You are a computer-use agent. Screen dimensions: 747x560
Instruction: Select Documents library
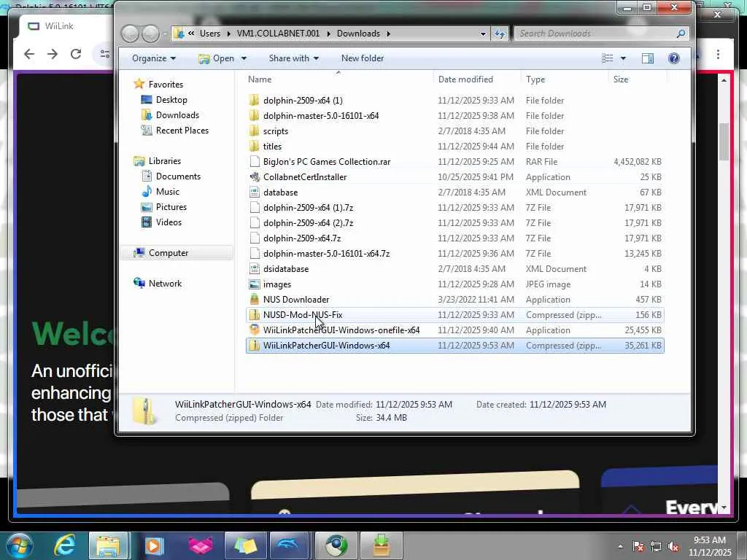click(178, 176)
